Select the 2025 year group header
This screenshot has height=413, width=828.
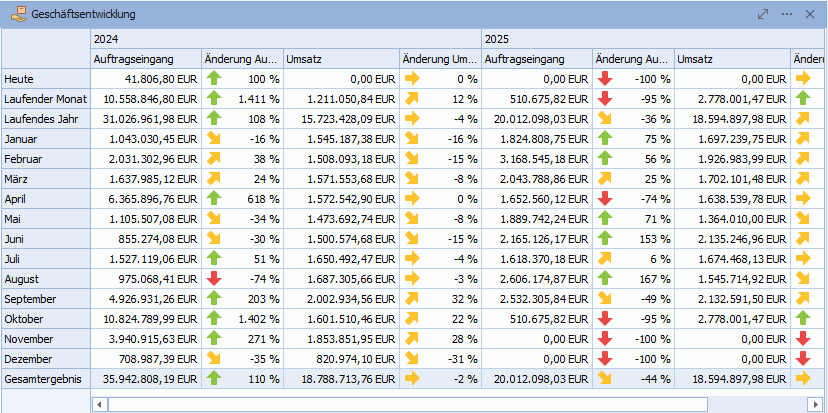point(496,39)
